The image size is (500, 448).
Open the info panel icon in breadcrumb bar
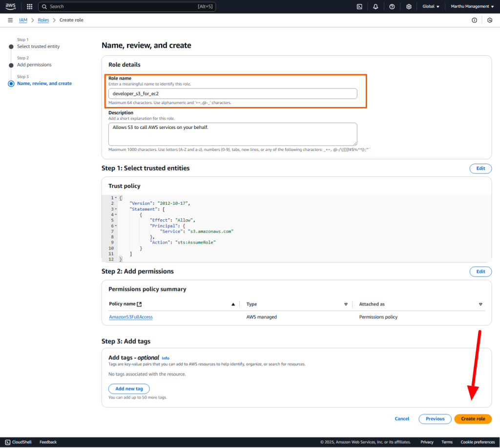474,20
